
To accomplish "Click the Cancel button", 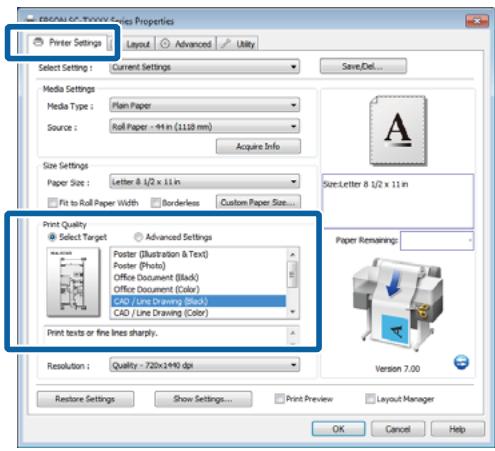I will pos(398,429).
